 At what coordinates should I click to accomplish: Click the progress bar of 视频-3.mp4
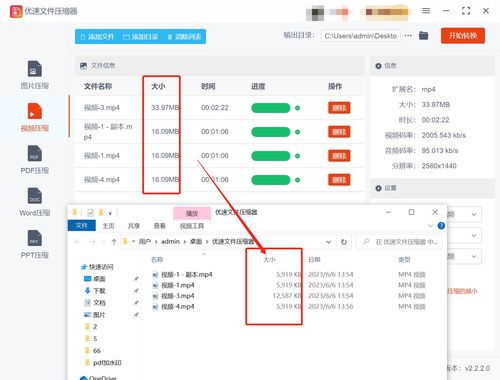pos(271,108)
